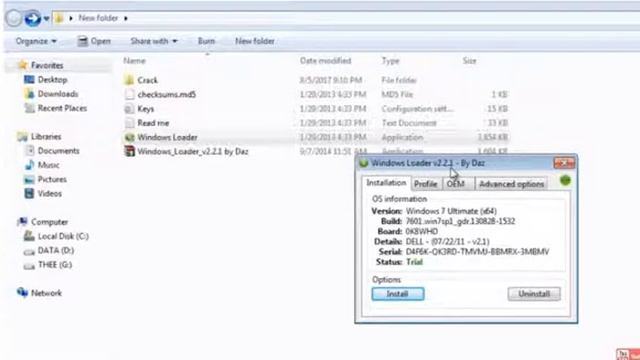Open the OEM tab
Image resolution: width=640 pixels, height=360 pixels.
click(x=456, y=184)
